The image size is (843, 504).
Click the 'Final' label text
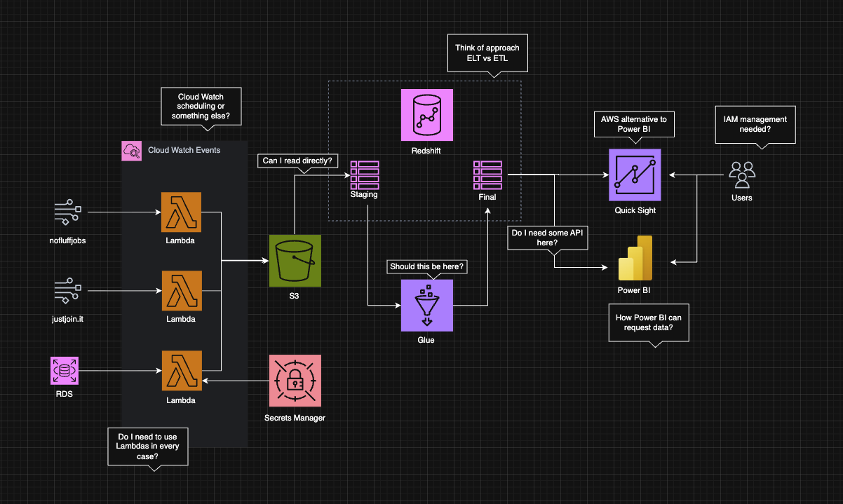pyautogui.click(x=487, y=197)
